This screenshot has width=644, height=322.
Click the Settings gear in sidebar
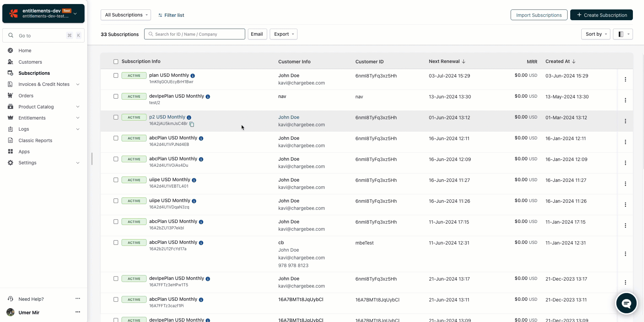11,163
